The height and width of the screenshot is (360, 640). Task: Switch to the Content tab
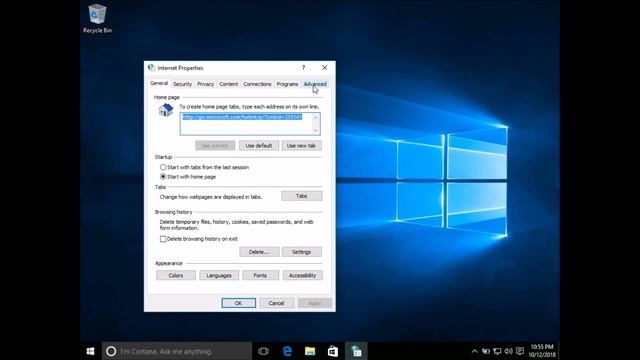(229, 84)
